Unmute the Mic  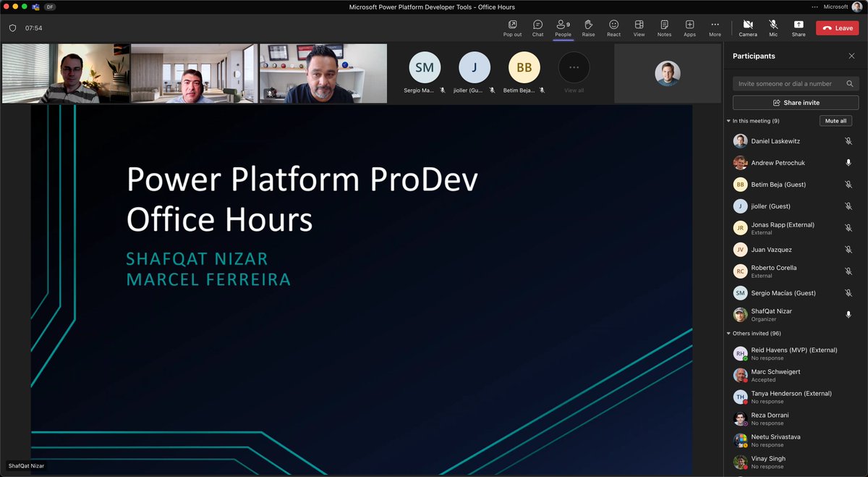point(773,28)
